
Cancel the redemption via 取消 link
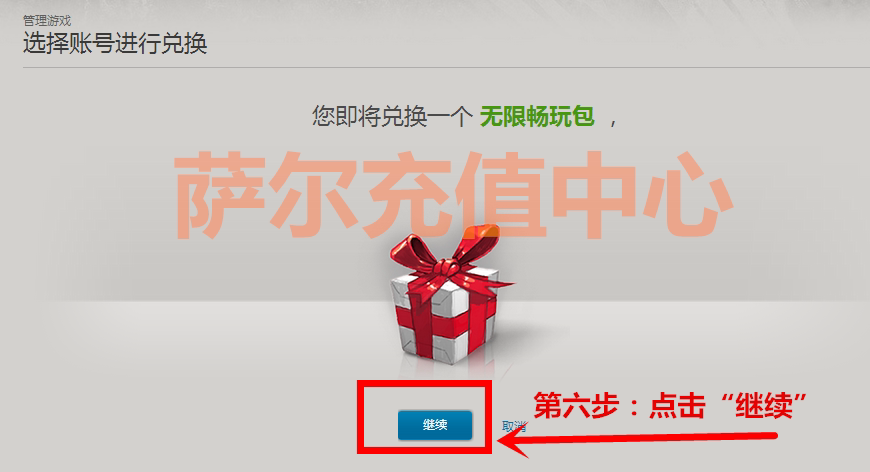click(514, 426)
